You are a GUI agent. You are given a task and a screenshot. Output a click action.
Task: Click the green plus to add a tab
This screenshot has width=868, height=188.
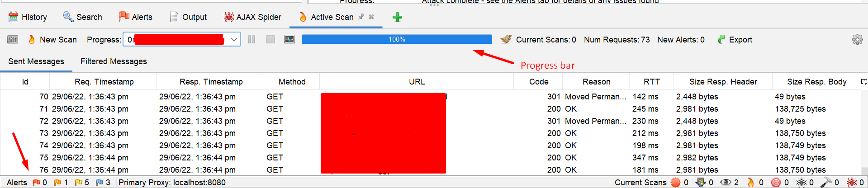pos(397,17)
